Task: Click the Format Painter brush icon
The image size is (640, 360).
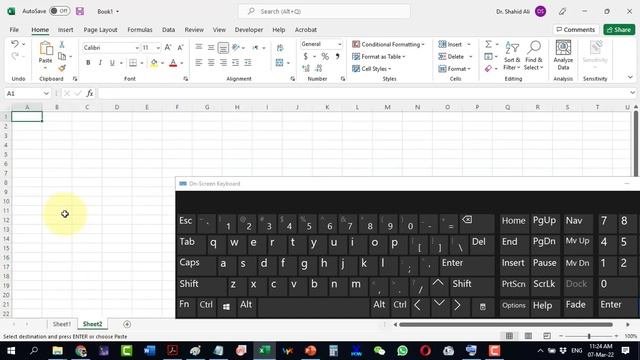Action: click(x=62, y=68)
